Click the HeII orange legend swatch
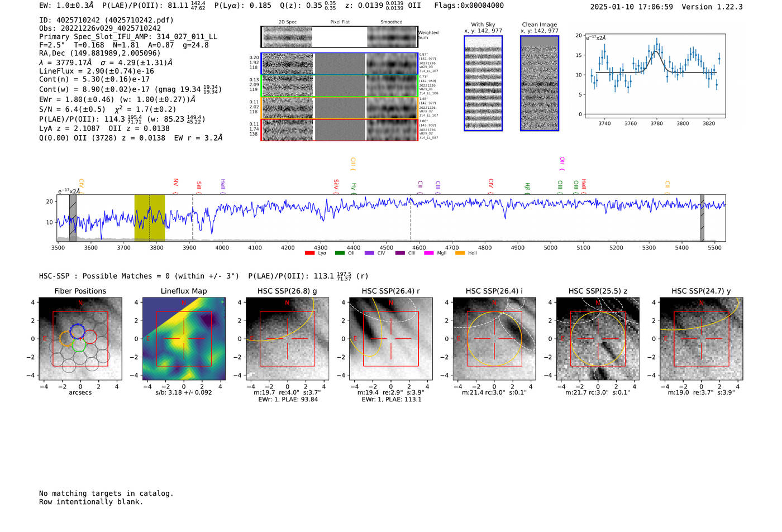Viewport: 782px width, 532px height. (460, 253)
